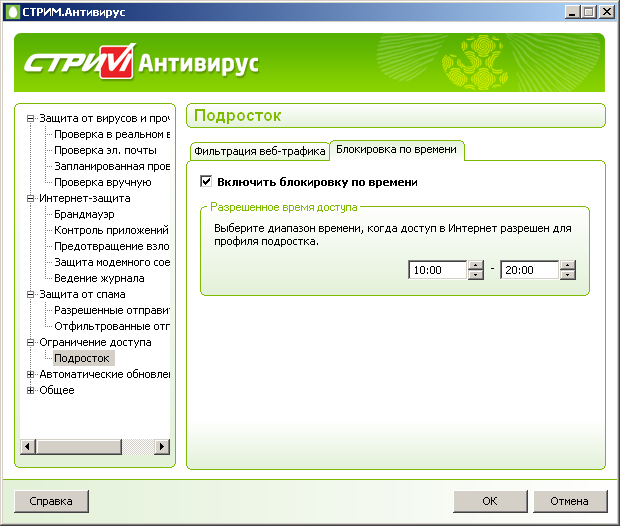Click 'Автоматические обновления' category label

click(104, 374)
